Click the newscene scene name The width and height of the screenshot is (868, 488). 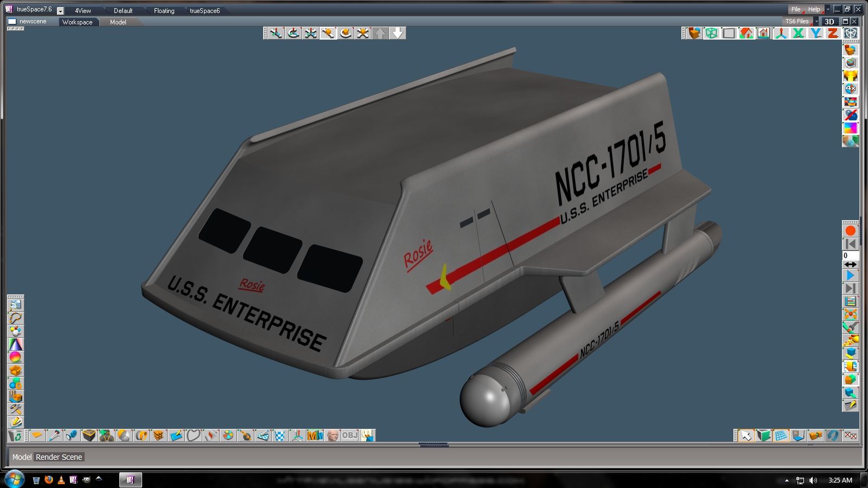click(x=33, y=22)
